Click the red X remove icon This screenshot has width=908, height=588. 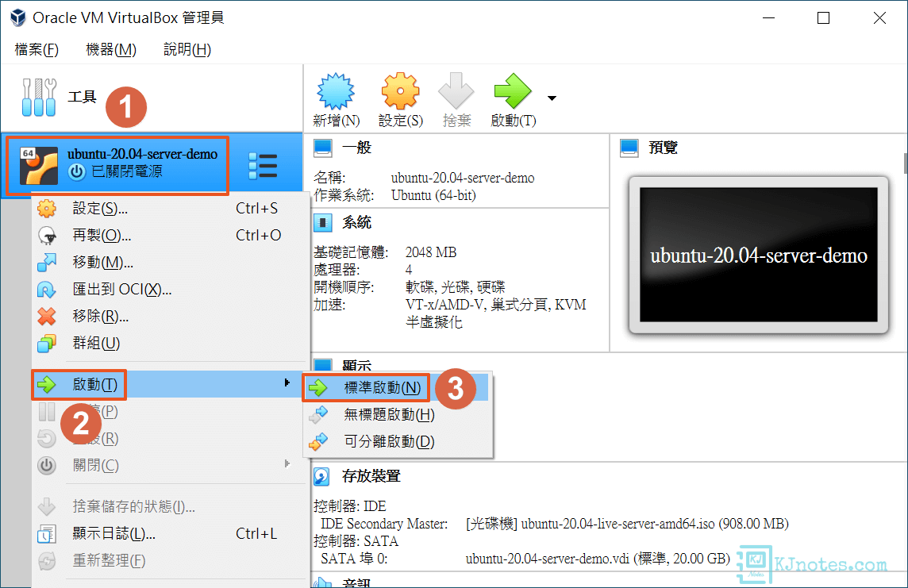click(47, 317)
